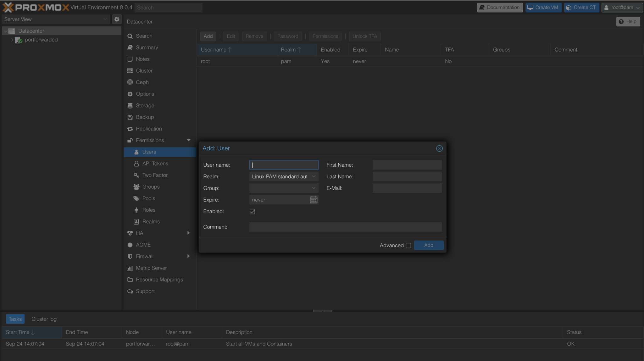Click the Ceph icon in the sidebar
Viewport: 644px width, 361px height.
(130, 82)
